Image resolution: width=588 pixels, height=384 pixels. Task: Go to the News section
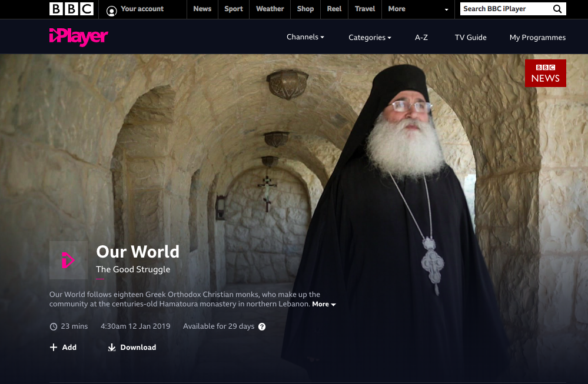(202, 9)
